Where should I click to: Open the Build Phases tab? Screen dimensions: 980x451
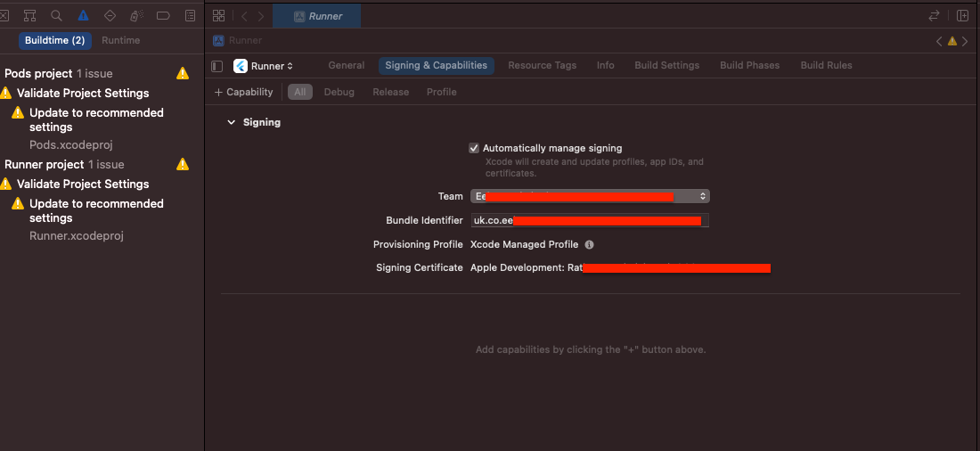[x=749, y=66]
